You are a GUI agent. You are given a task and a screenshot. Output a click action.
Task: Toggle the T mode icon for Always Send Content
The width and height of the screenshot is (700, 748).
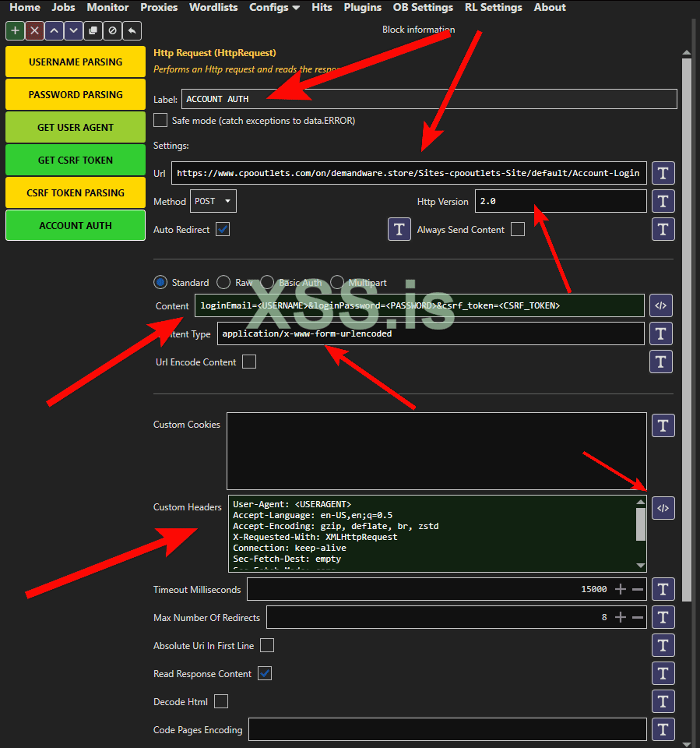[663, 229]
